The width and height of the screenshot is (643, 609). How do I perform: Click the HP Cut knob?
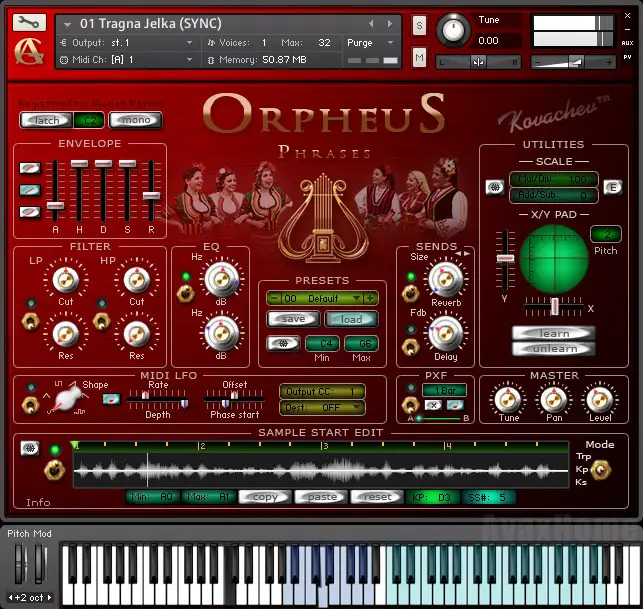pos(137,280)
